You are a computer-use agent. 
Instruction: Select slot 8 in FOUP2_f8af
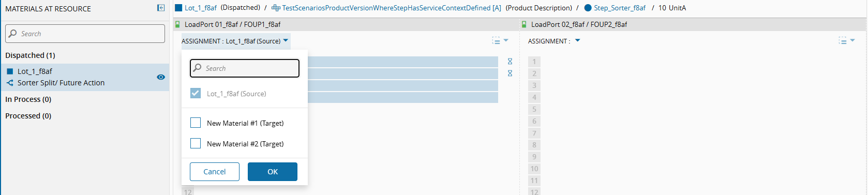[534, 145]
